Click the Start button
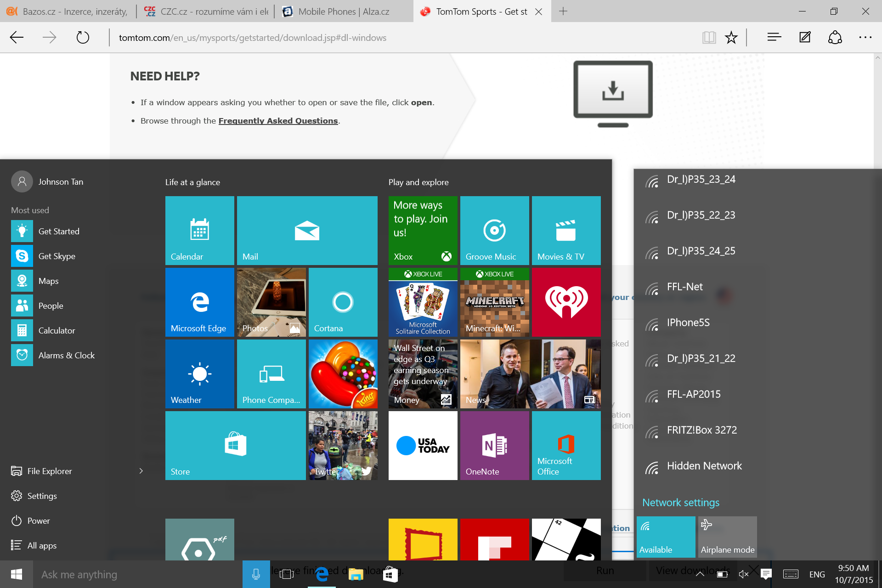882x588 pixels. tap(17, 574)
